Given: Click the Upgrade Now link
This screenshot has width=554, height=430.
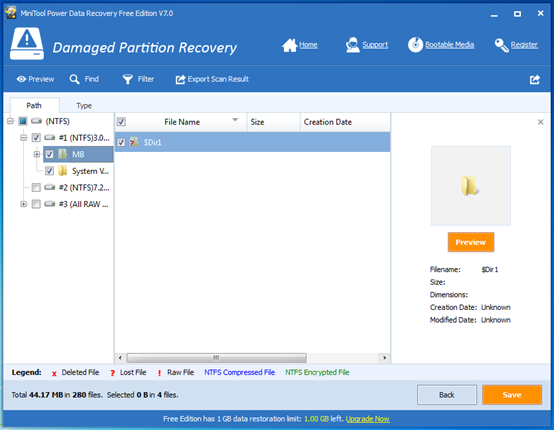Looking at the screenshot, I should pos(367,419).
